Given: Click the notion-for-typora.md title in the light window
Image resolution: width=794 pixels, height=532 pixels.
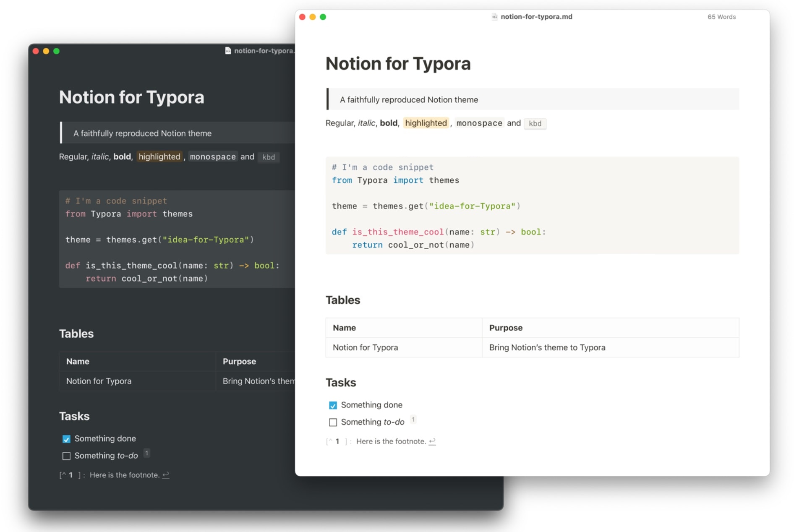Looking at the screenshot, I should 536,17.
